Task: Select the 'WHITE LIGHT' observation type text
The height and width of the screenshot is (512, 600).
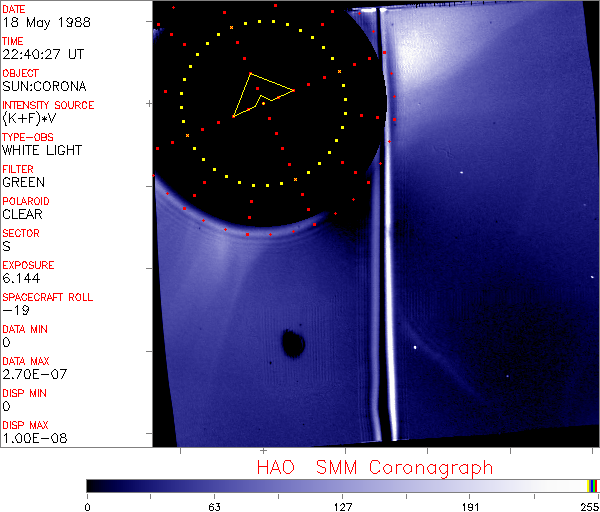Action: 42,150
